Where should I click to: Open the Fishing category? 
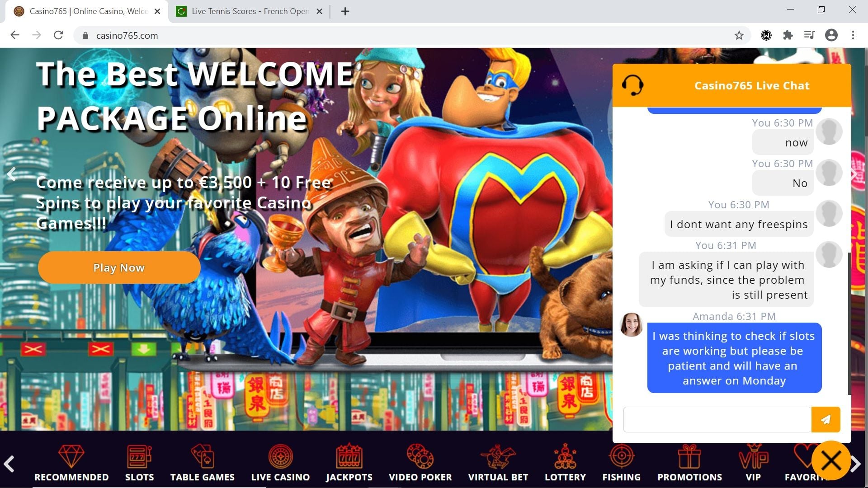pyautogui.click(x=621, y=462)
